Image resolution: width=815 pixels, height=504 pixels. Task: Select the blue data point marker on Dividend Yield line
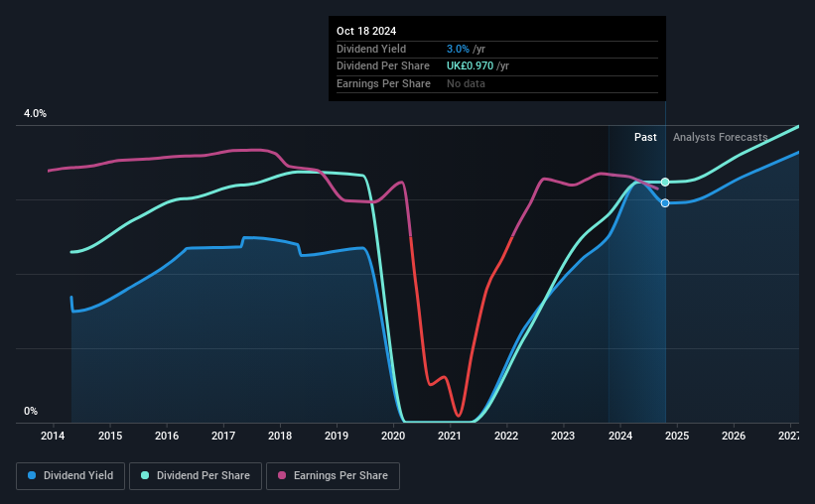(665, 203)
